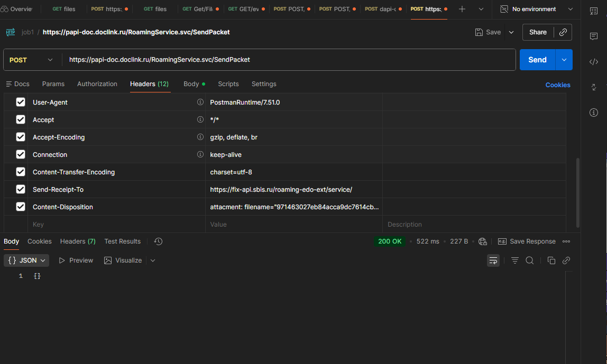Uncheck the Connection header checkbox
The height and width of the screenshot is (364, 607).
click(21, 154)
